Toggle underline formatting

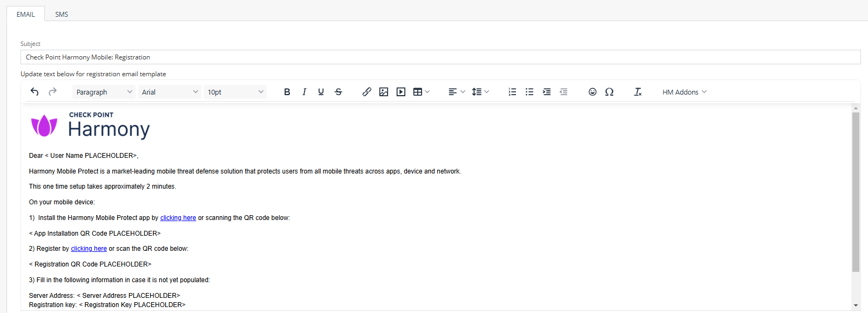tap(321, 92)
